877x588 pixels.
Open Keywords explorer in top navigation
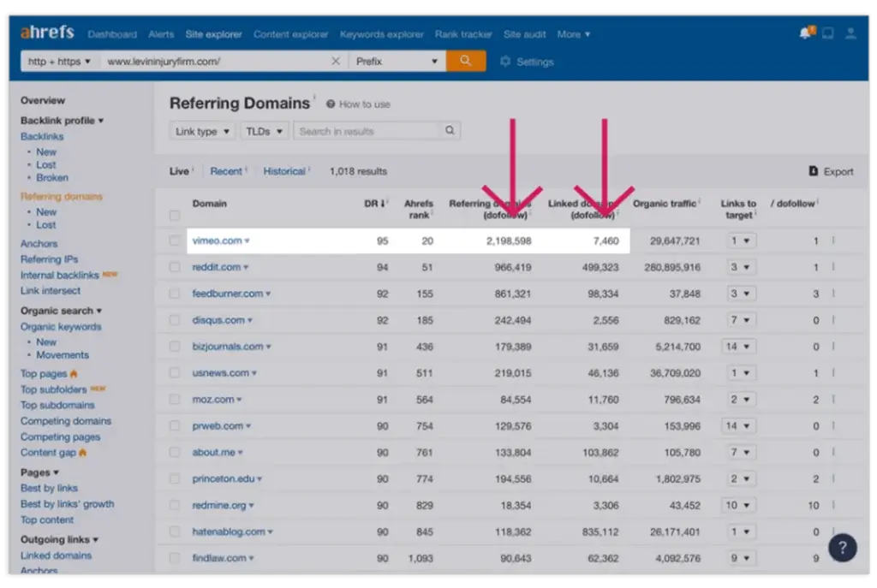coord(382,34)
